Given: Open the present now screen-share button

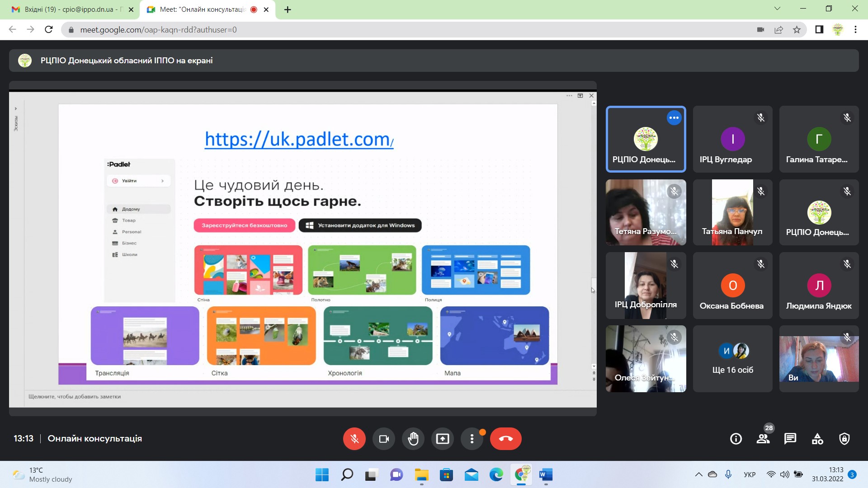Looking at the screenshot, I should click(443, 439).
